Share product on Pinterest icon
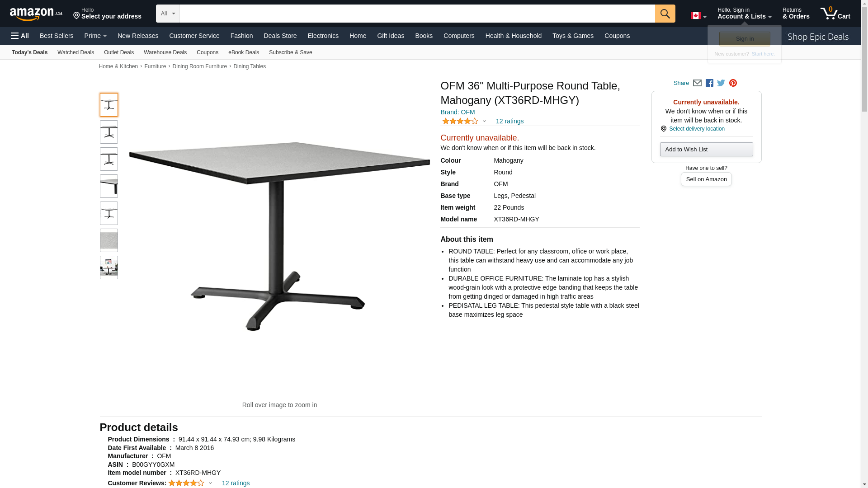The image size is (868, 488). click(733, 83)
